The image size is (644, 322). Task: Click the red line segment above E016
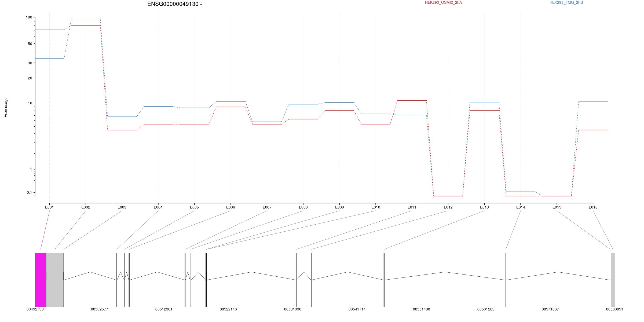[x=593, y=130]
